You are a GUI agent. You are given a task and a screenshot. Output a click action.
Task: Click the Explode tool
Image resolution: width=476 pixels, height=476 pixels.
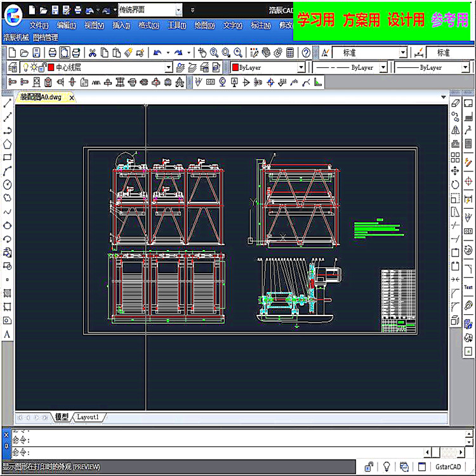455,321
